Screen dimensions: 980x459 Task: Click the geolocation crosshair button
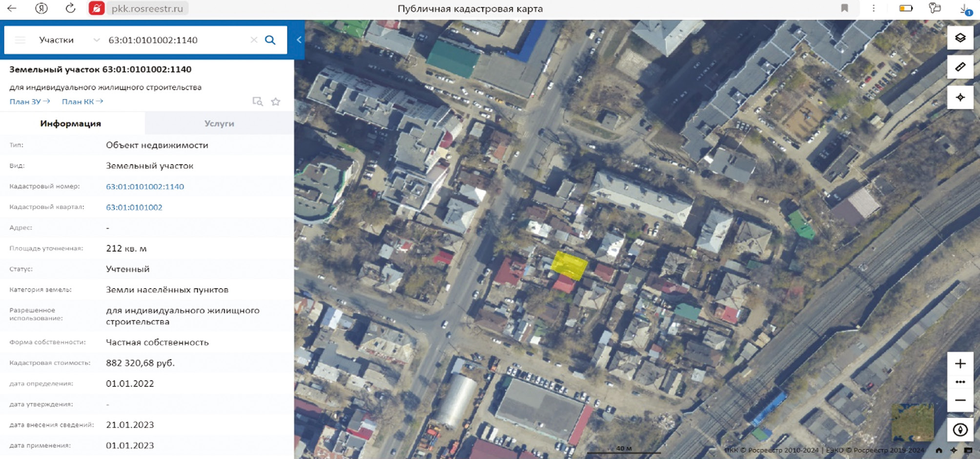tap(960, 98)
